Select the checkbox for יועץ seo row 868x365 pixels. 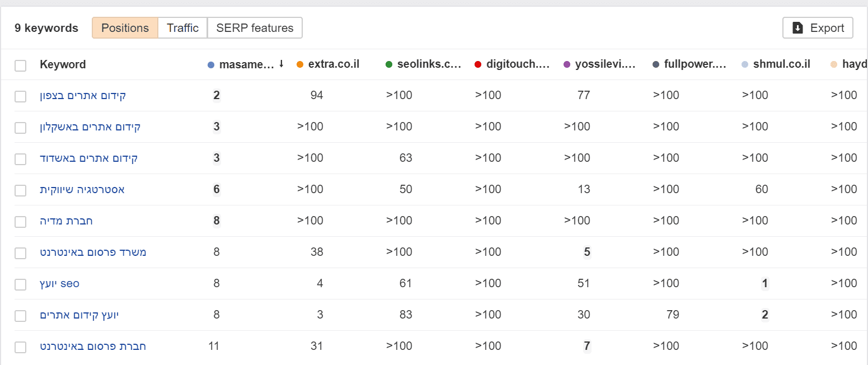click(x=21, y=284)
